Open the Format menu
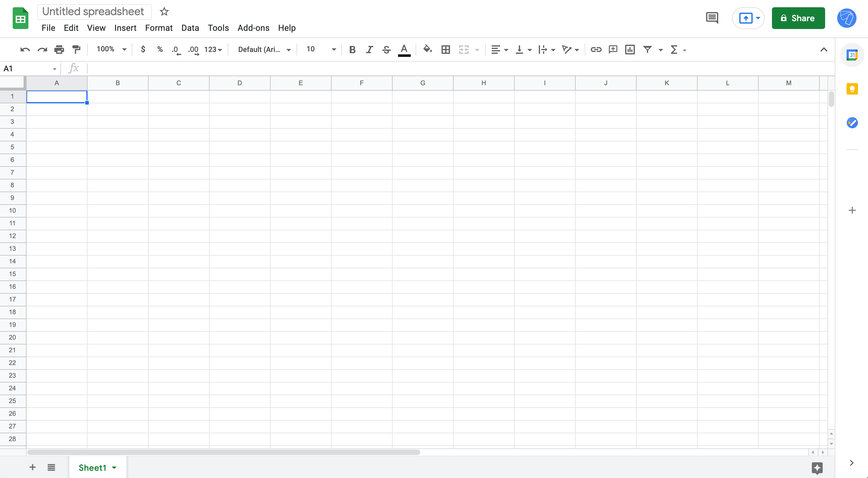The height and width of the screenshot is (478, 868). pyautogui.click(x=159, y=28)
